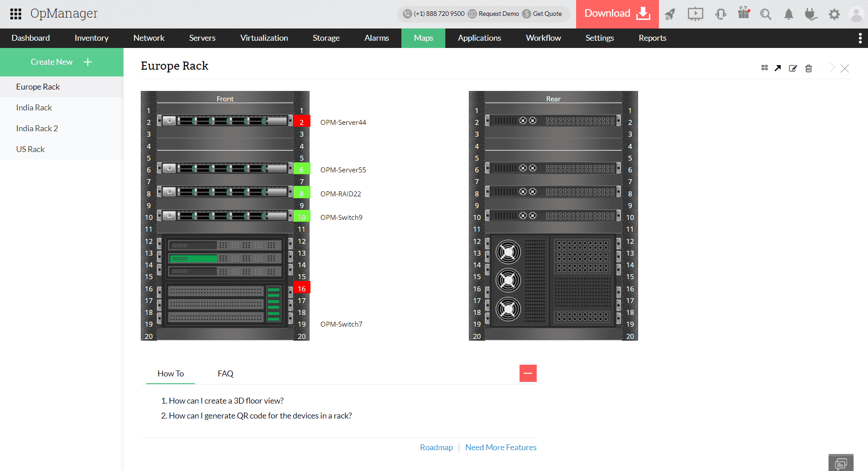Viewport: 868px width, 471px height.
Task: Select US Rack in sidebar
Action: pos(62,149)
